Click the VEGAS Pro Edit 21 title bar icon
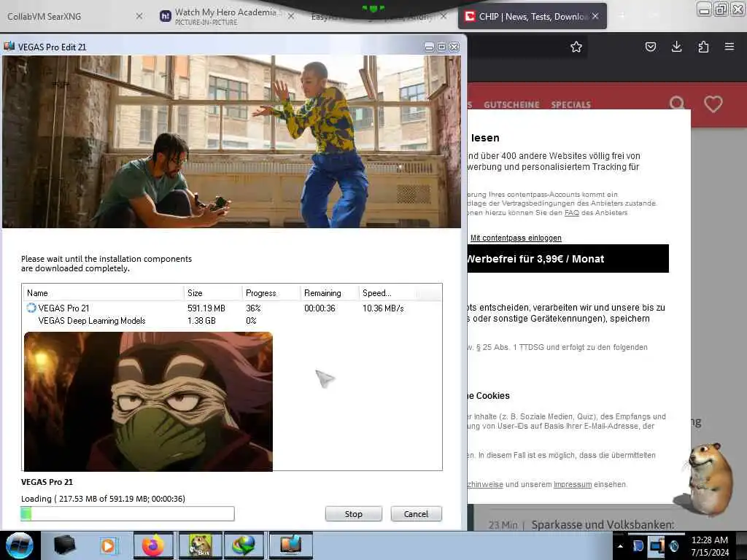The height and width of the screenshot is (560, 747). pos(9,46)
